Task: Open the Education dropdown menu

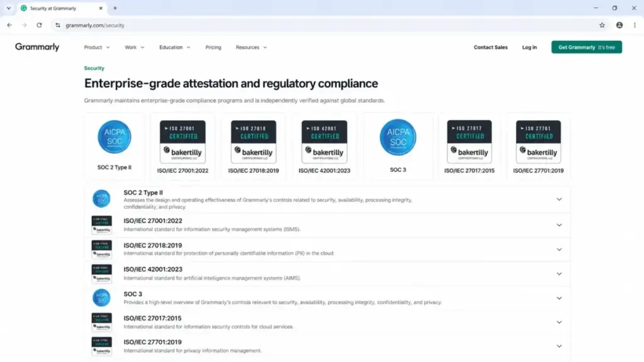Action: 175,47
